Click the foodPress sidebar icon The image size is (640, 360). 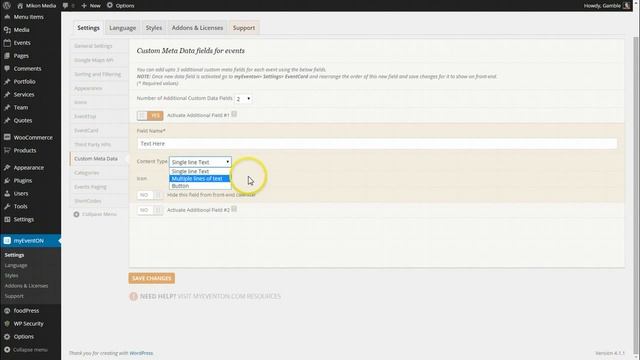(x=7, y=311)
